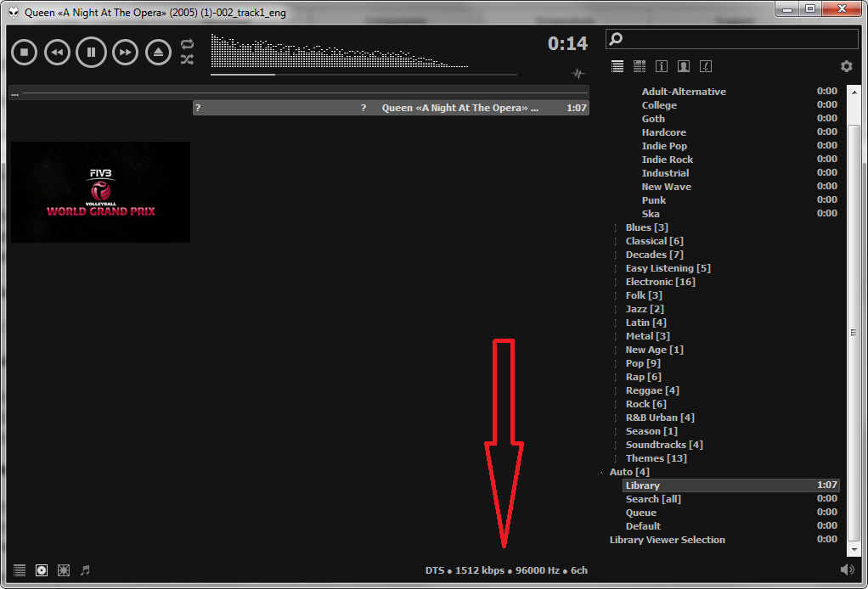Toggle shuffle playback mode

coord(187,59)
